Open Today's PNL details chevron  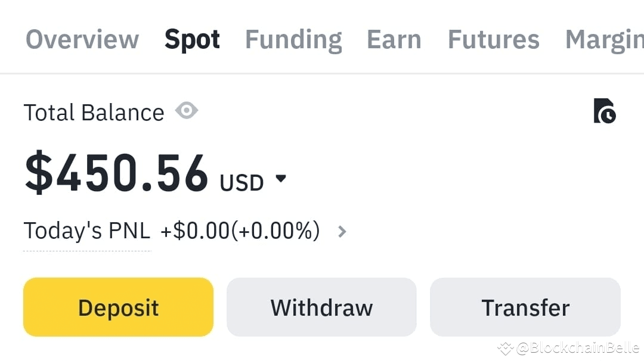click(x=342, y=231)
